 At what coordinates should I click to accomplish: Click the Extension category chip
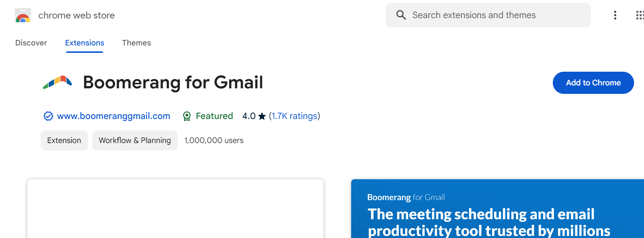(x=64, y=140)
